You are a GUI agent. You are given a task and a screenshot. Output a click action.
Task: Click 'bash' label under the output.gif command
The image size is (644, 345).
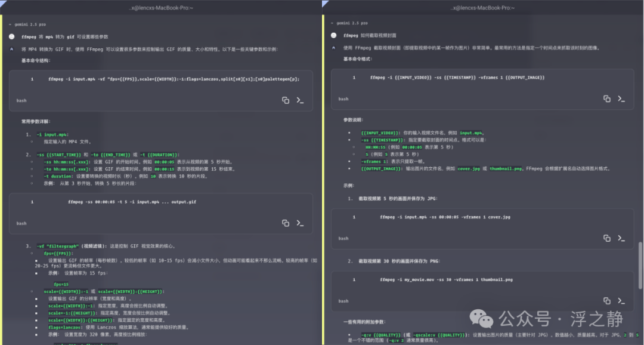[x=21, y=223]
